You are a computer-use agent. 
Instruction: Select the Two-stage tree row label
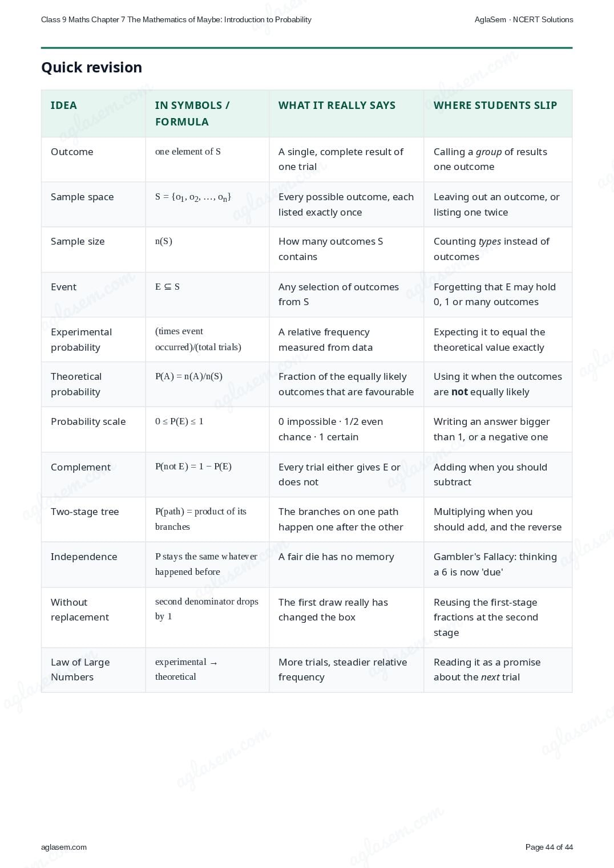click(x=84, y=512)
